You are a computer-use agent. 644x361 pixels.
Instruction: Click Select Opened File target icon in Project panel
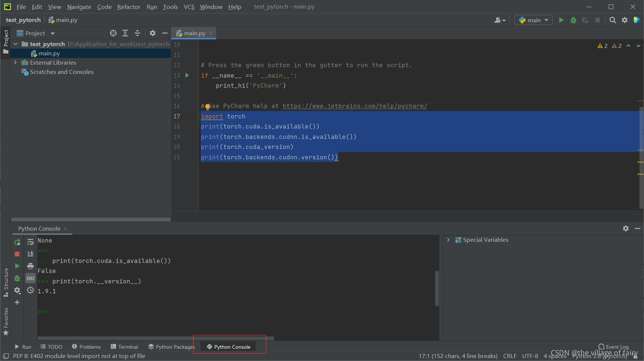click(x=113, y=33)
